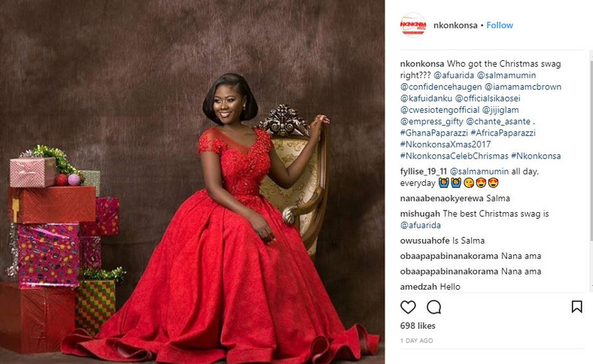This screenshot has width=593, height=364.
Task: Open the mishugah commenter profile
Action: coord(420,214)
